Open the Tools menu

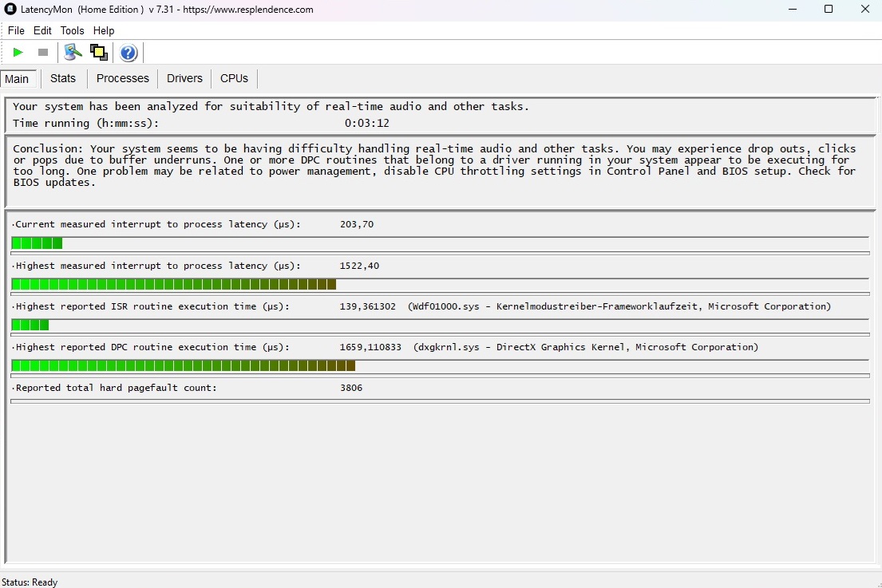(x=72, y=30)
